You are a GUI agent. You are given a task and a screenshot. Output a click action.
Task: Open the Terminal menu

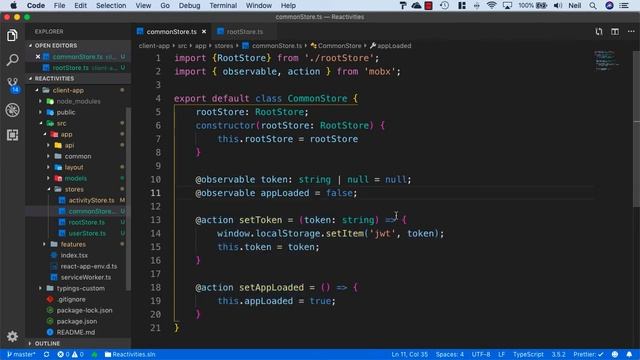coord(223,5)
